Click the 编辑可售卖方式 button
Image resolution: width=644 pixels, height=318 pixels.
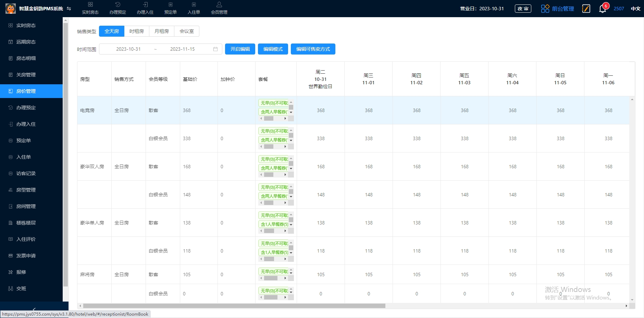point(313,49)
